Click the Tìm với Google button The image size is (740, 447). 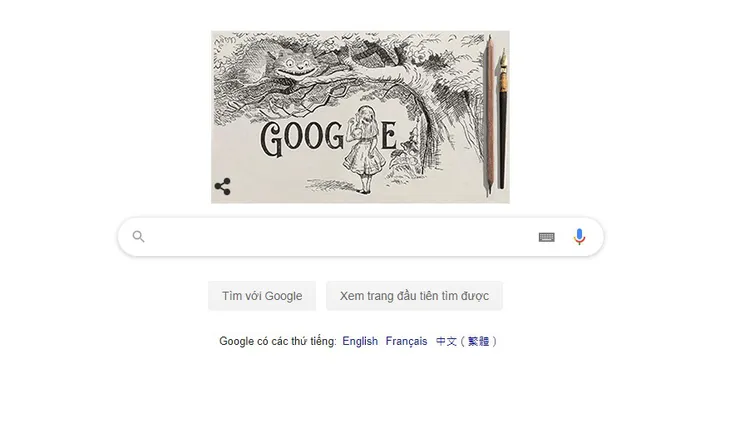[x=262, y=296]
